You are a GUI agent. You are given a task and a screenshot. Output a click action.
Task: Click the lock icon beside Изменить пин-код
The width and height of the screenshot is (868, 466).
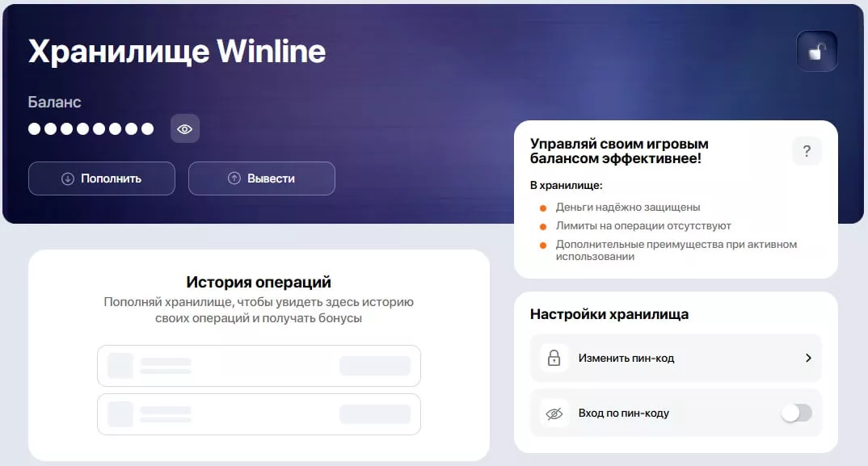(x=554, y=358)
